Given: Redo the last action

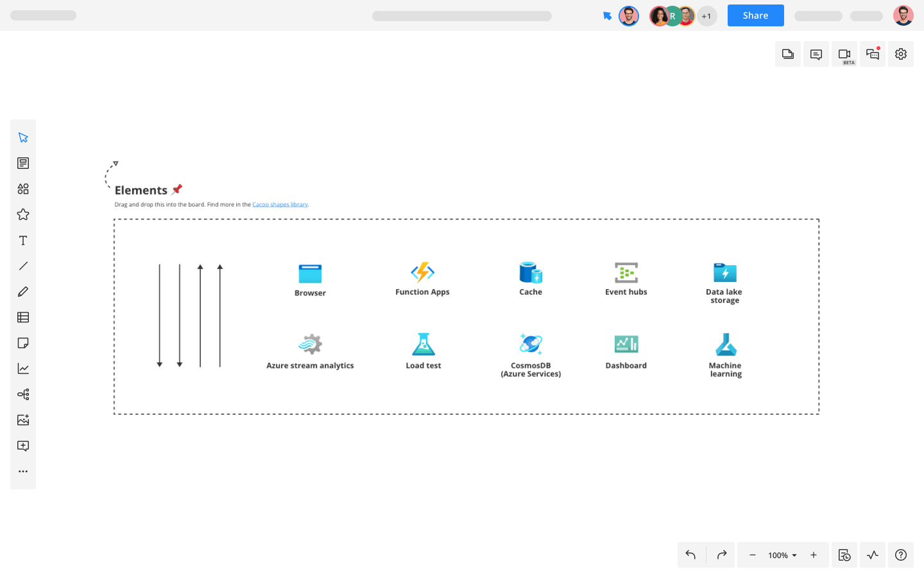Looking at the screenshot, I should coord(721,555).
